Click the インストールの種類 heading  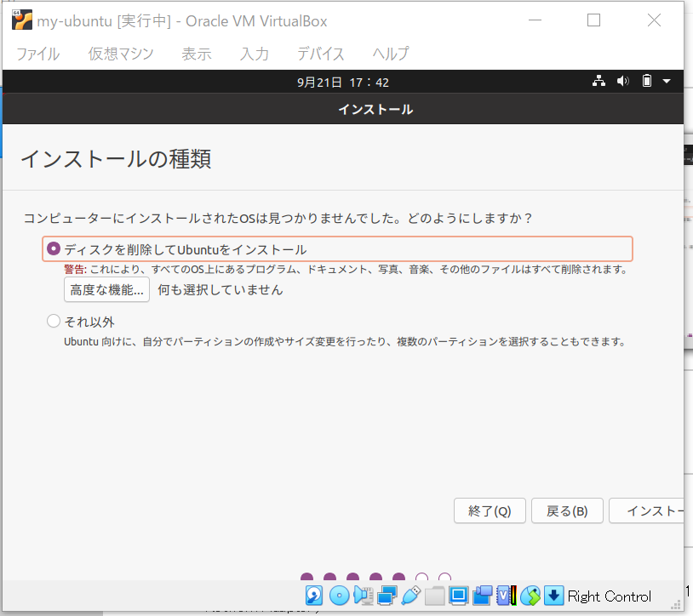(117, 159)
